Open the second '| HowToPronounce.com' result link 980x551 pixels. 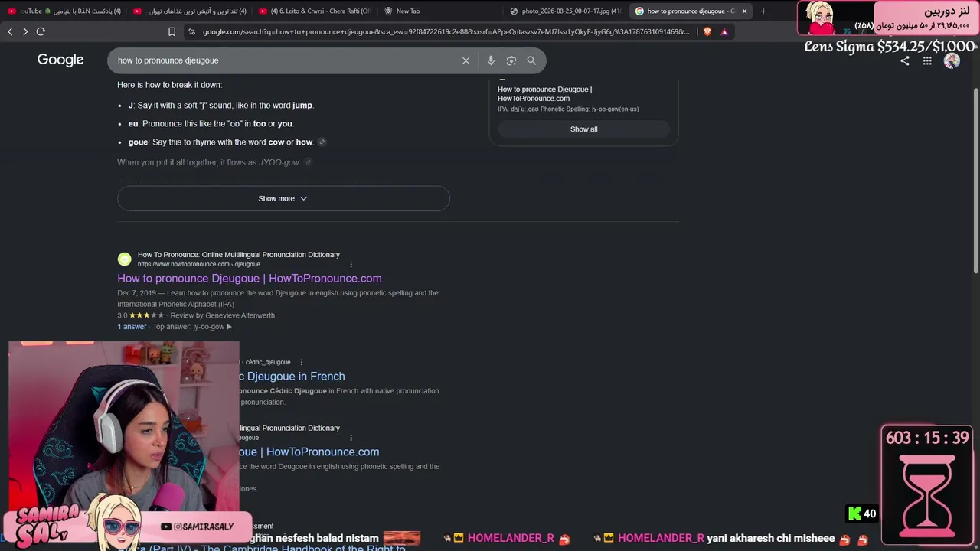point(309,452)
